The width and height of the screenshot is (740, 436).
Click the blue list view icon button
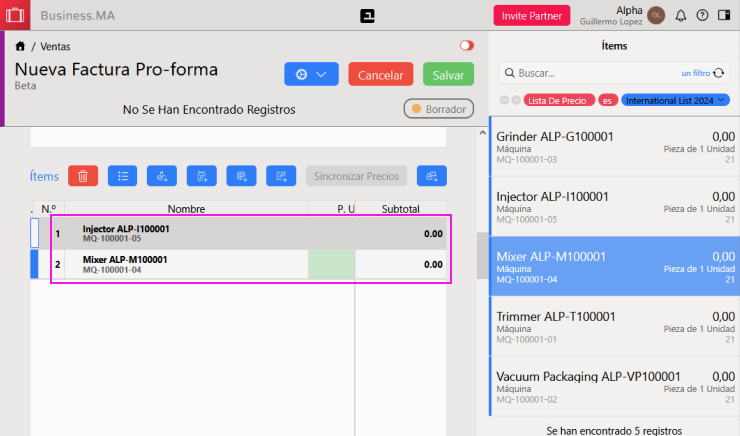pos(122,176)
